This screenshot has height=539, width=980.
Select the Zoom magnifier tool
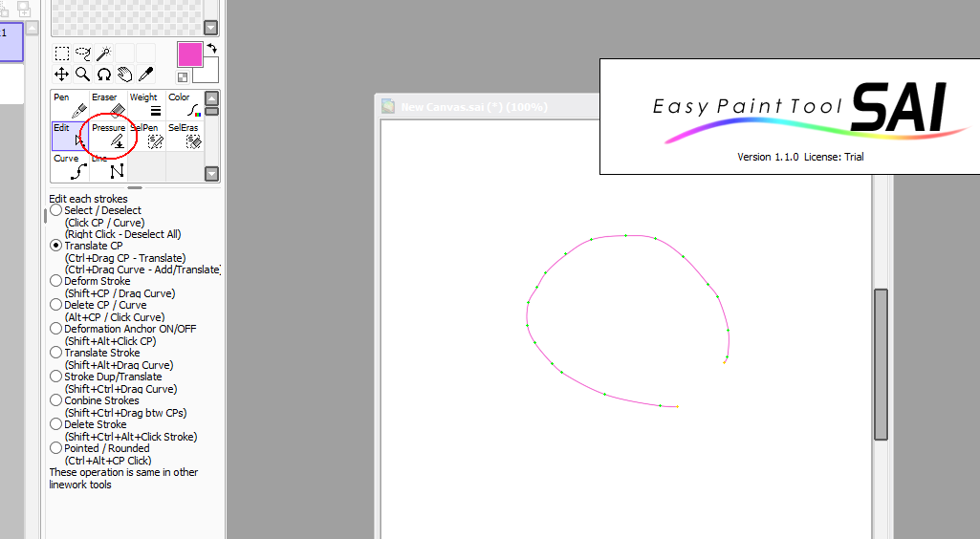(x=82, y=75)
